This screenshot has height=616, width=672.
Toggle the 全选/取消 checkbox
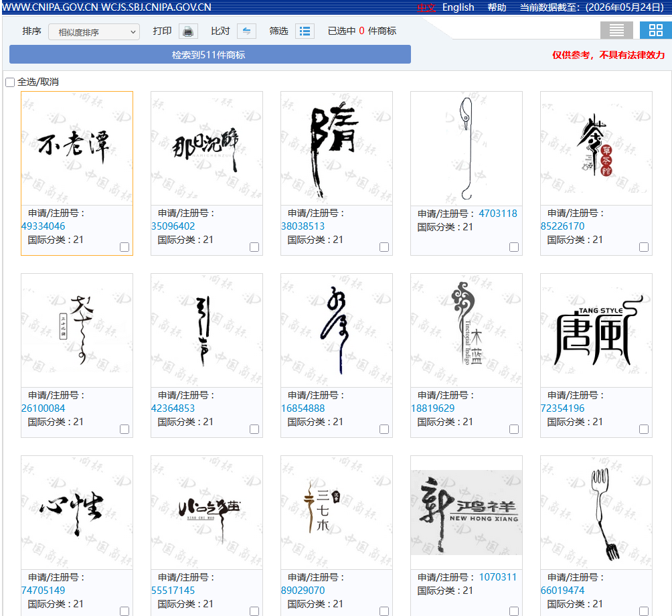(10, 82)
